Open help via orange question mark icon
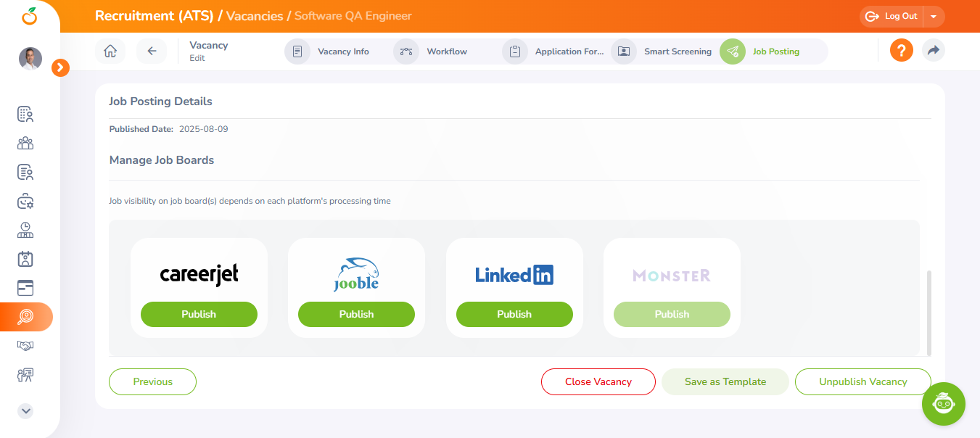 click(901, 51)
